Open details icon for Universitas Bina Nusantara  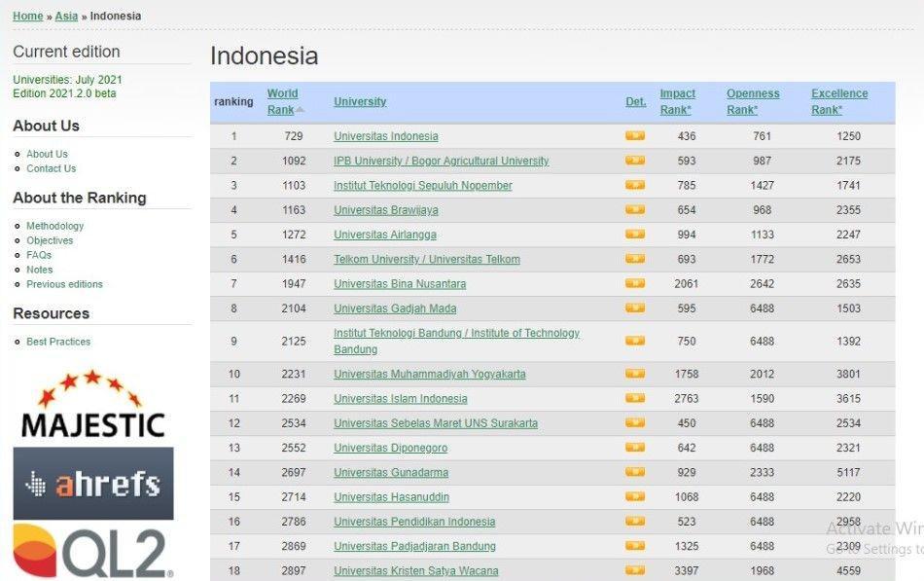coord(635,284)
